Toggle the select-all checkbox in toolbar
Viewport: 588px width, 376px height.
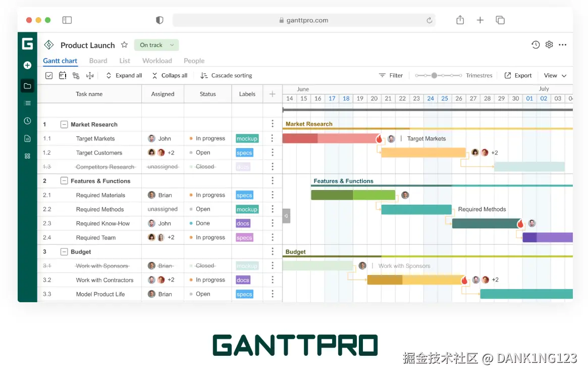click(x=49, y=75)
